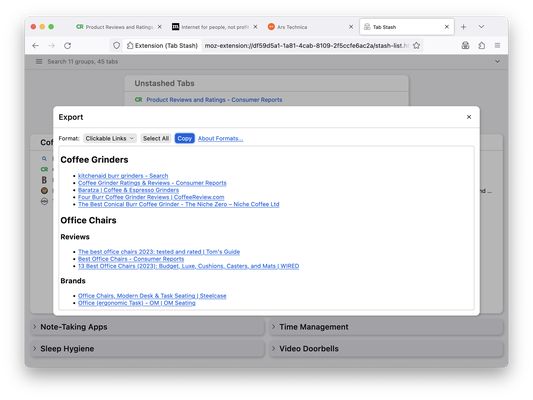Open the OM Seating ergonomic task link

click(137, 303)
